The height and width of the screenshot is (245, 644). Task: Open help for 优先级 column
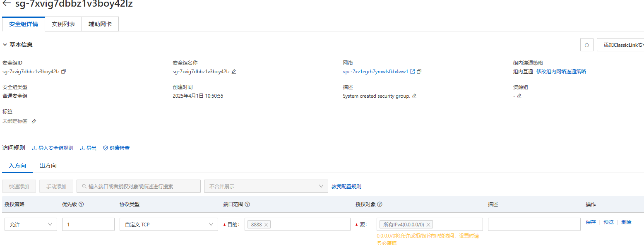(82, 204)
